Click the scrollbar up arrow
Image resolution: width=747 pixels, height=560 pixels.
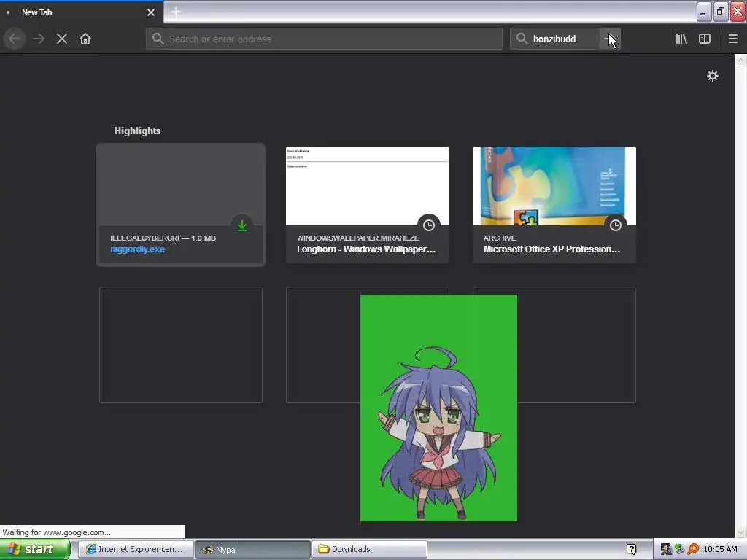[x=740, y=61]
